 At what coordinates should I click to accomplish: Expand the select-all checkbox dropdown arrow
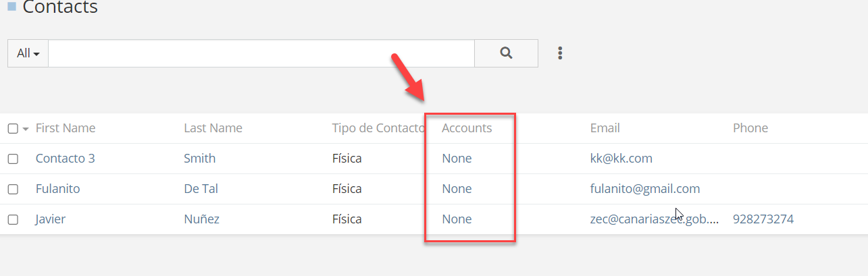(x=26, y=129)
